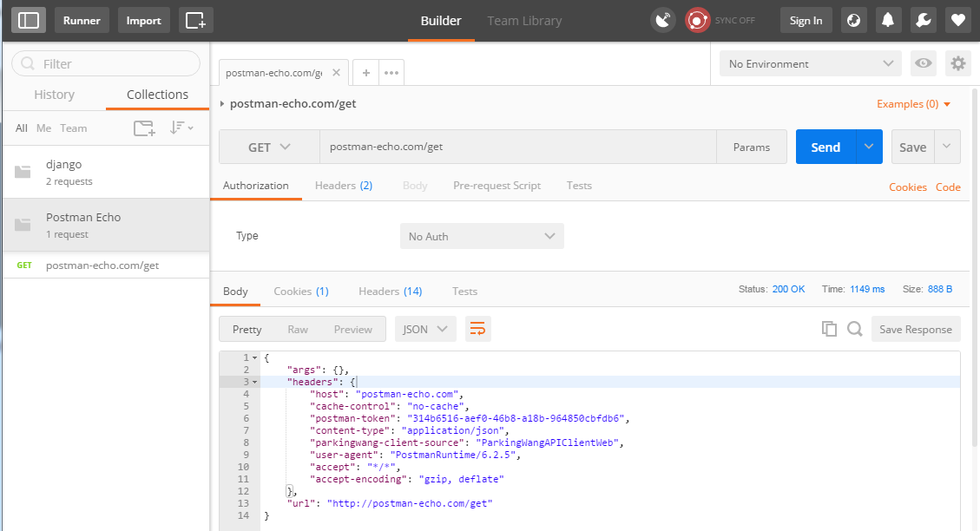Send the GET request
The height and width of the screenshot is (531, 980).
[x=825, y=147]
